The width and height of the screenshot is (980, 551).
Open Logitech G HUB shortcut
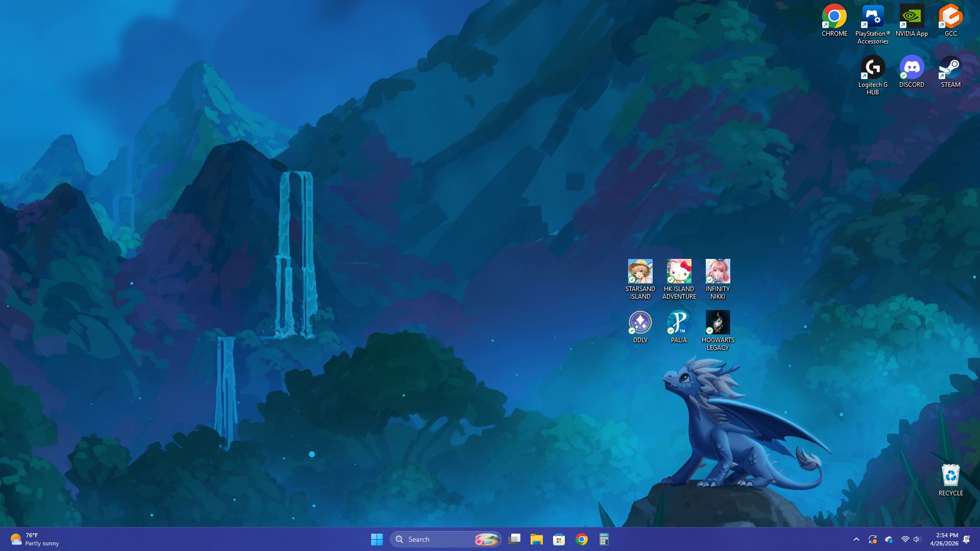coord(873,76)
